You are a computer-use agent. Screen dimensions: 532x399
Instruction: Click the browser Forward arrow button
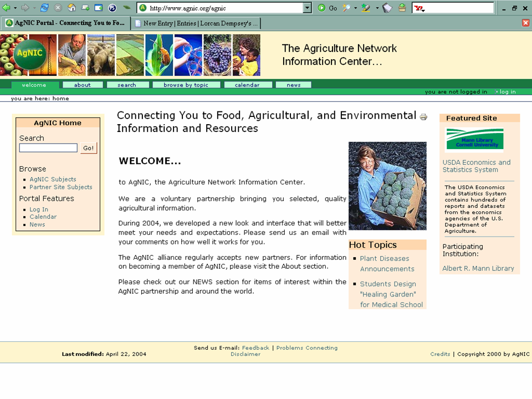click(25, 7)
